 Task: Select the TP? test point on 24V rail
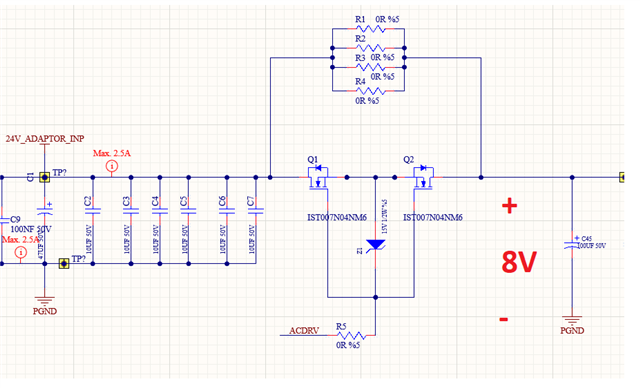tap(44, 177)
